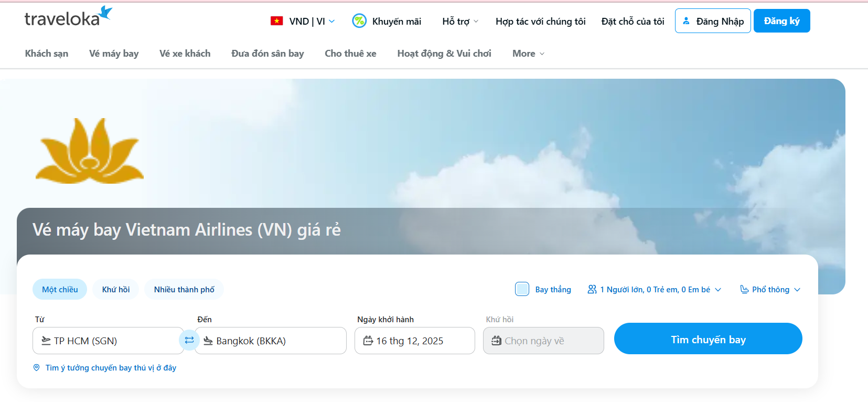The height and width of the screenshot is (402, 868).
Task: Click the calendar icon in departure date
Action: [x=368, y=341]
